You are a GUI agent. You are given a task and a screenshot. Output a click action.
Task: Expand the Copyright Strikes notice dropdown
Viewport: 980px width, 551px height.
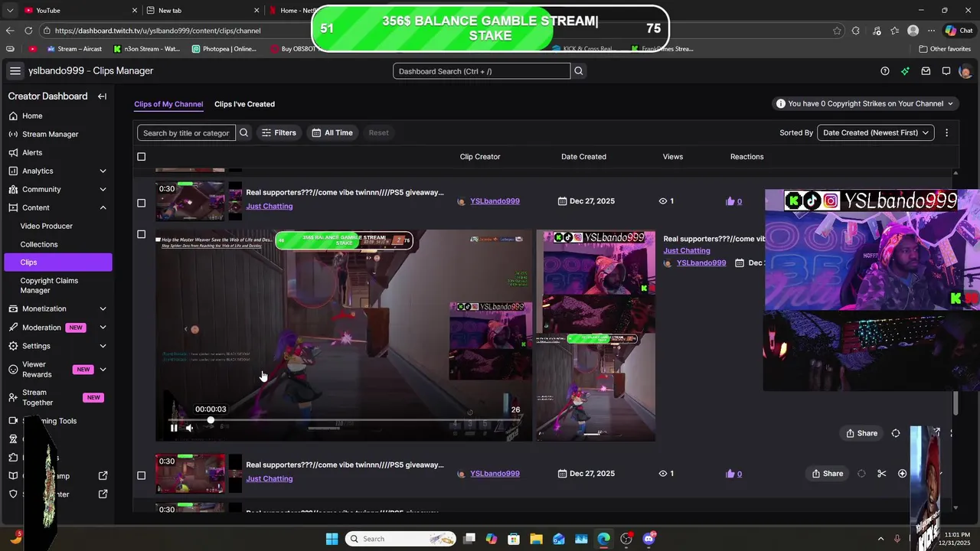click(865, 103)
